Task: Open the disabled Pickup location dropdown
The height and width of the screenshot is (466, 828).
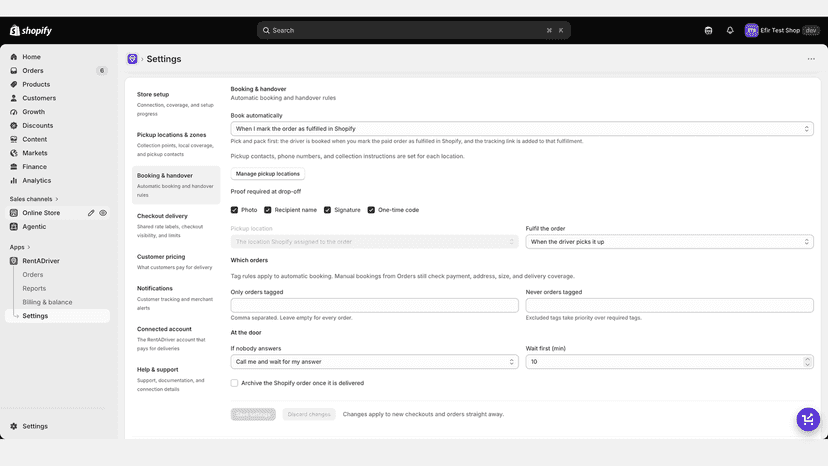Action: [374, 241]
